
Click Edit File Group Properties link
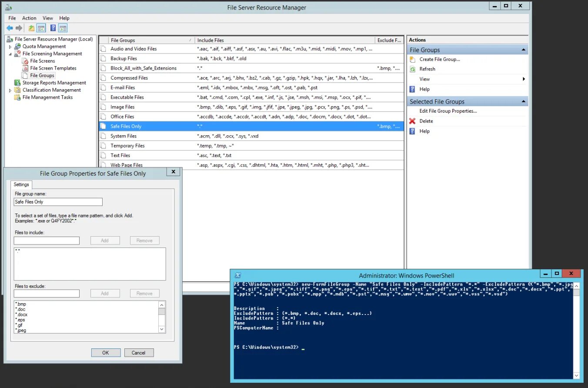pos(448,111)
